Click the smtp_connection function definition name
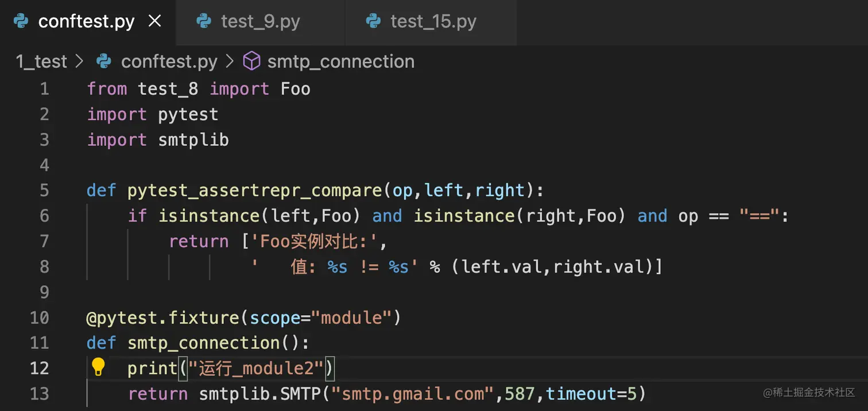Screen dimensions: 868x411 [x=204, y=343]
